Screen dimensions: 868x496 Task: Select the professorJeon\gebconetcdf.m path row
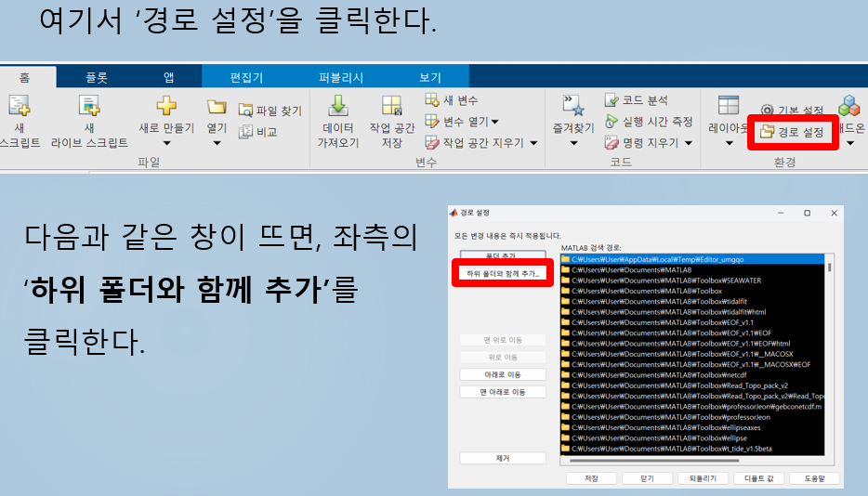[692, 406]
